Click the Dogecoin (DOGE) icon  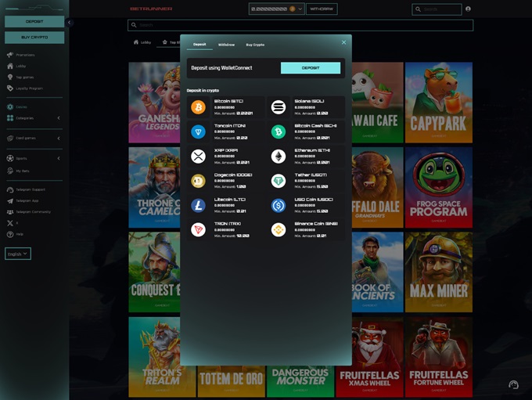(x=198, y=181)
